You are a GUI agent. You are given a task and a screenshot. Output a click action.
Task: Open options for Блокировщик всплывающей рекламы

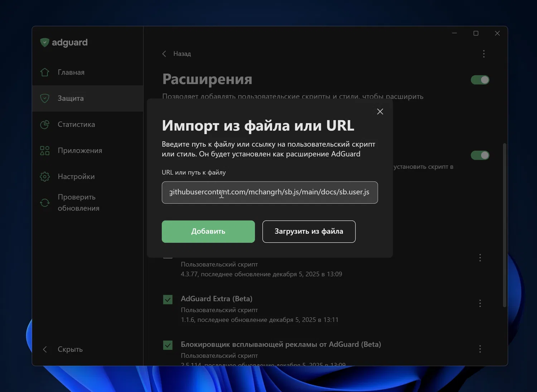click(480, 349)
